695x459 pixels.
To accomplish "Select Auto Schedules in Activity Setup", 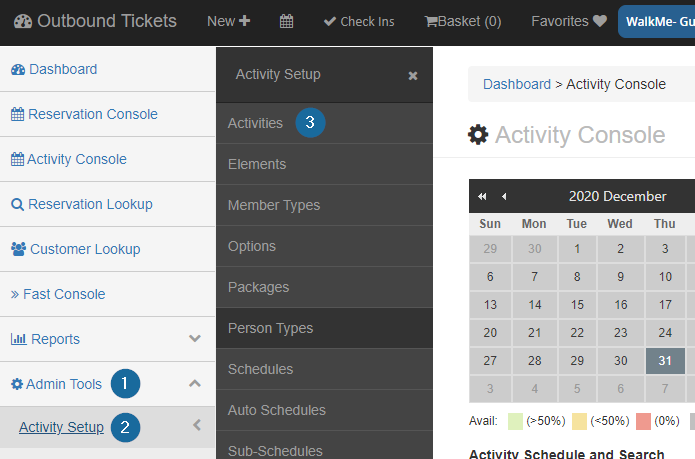I will 324,410.
